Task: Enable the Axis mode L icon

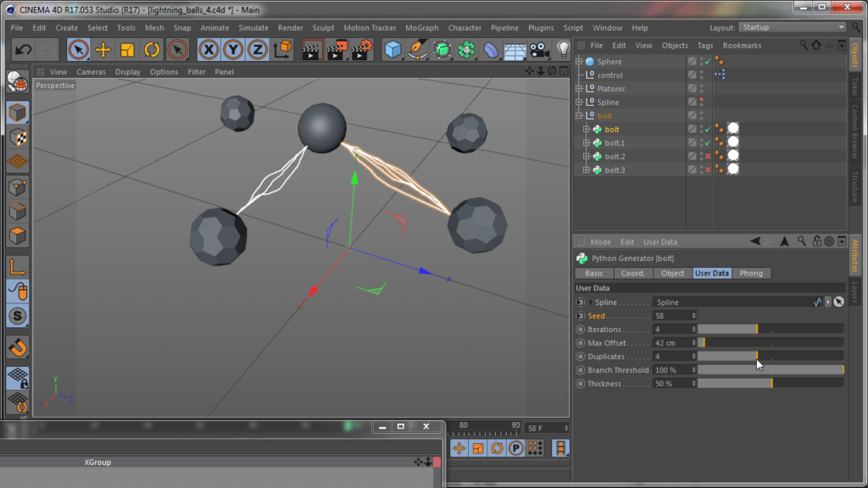Action: pos(18,267)
